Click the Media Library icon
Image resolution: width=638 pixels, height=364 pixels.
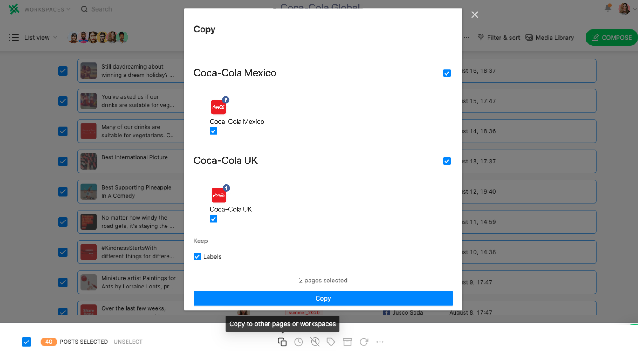point(529,37)
